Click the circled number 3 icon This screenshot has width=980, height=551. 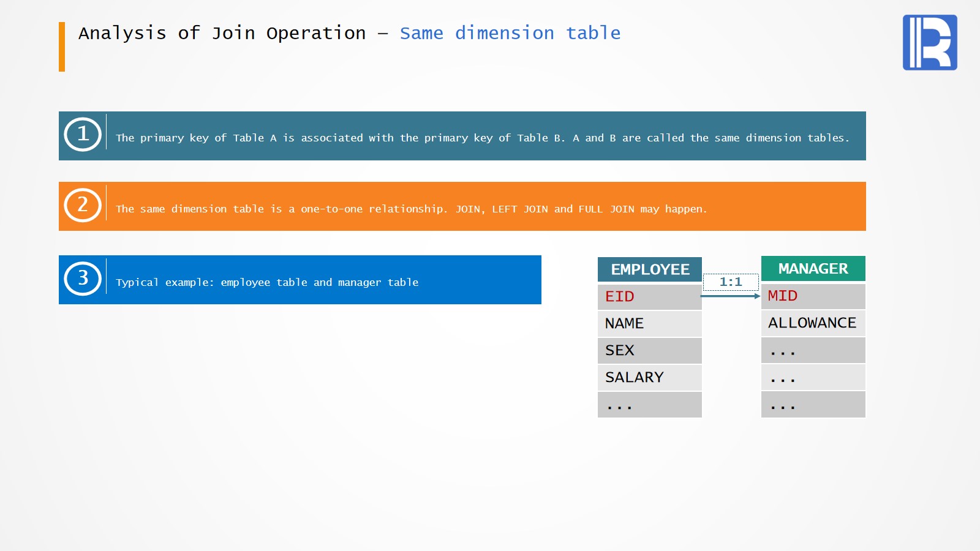pyautogui.click(x=83, y=279)
